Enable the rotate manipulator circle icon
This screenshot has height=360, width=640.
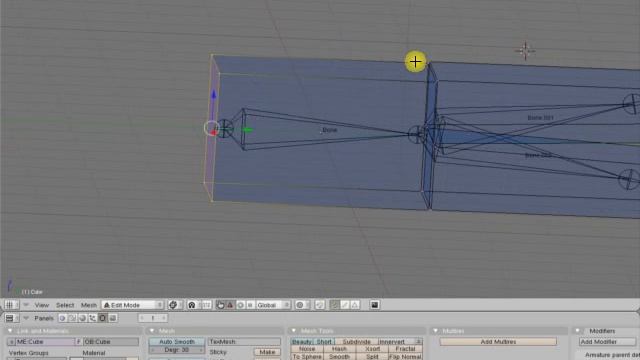point(240,305)
